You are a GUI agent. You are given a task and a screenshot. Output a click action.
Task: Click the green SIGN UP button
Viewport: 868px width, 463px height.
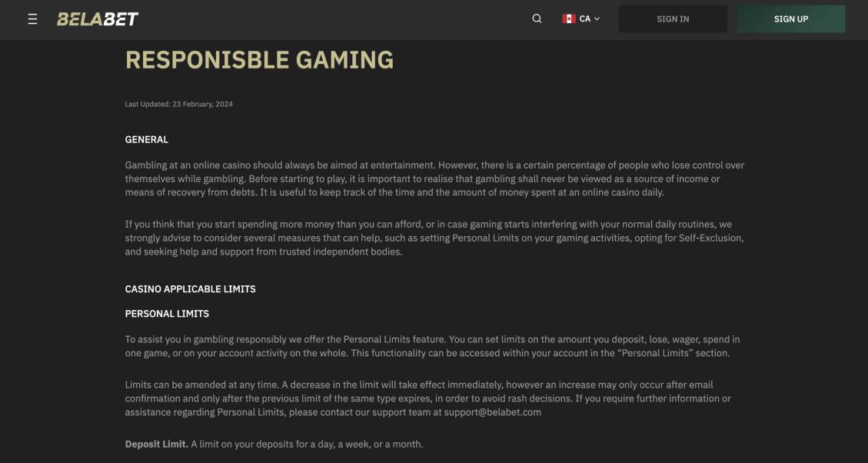point(790,18)
